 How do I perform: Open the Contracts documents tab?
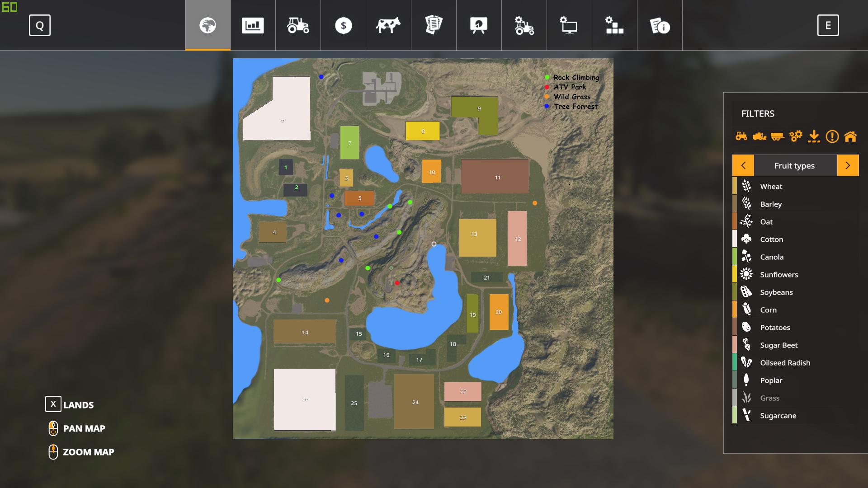tap(434, 25)
